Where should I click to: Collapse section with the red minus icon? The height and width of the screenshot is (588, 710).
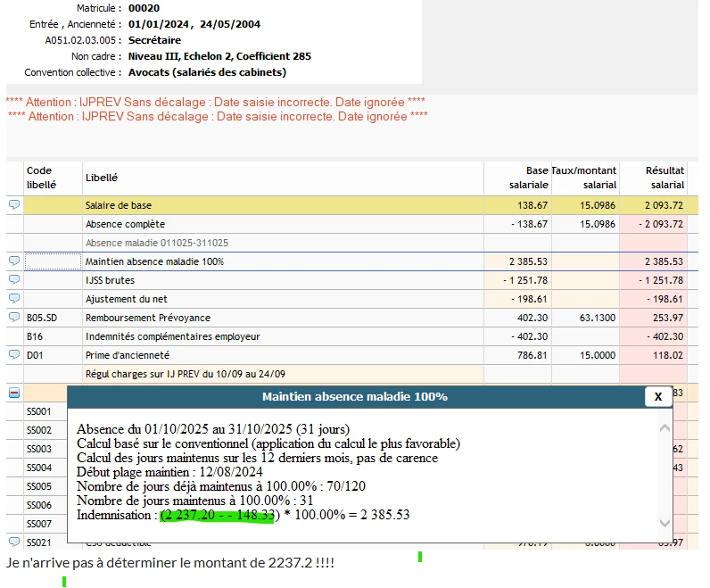pos(14,393)
